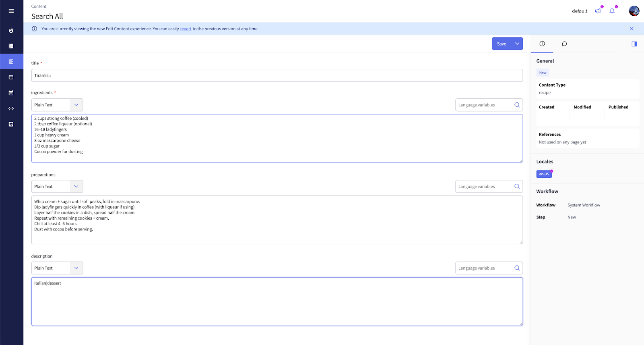Expand the Save button dropdown arrow
Screen dimensions: 644x345
point(517,44)
